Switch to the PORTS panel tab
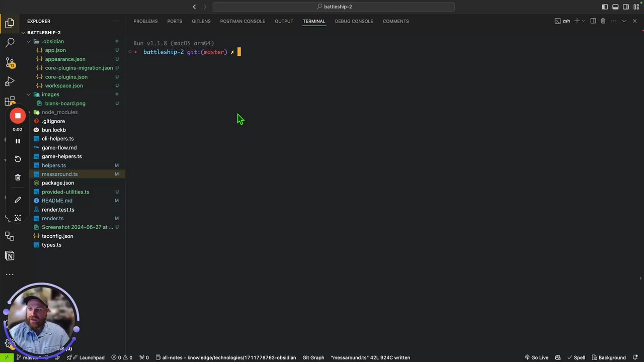 (175, 21)
